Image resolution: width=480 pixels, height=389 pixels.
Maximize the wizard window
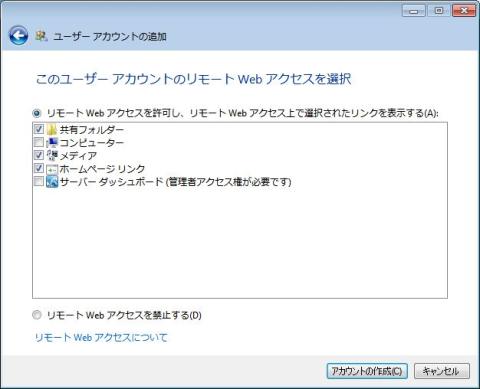tap(439, 11)
